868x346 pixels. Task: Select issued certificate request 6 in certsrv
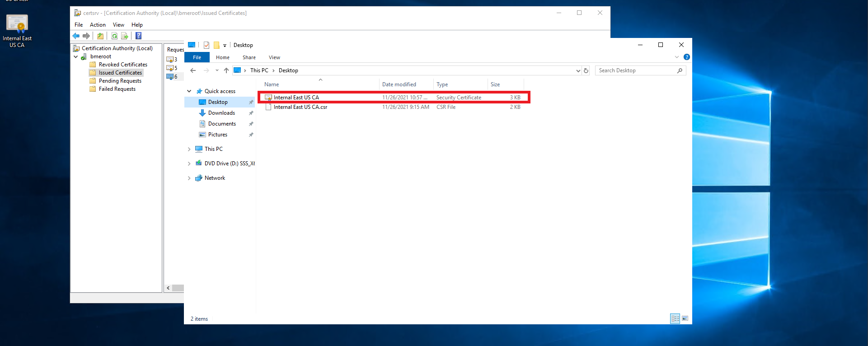point(172,76)
